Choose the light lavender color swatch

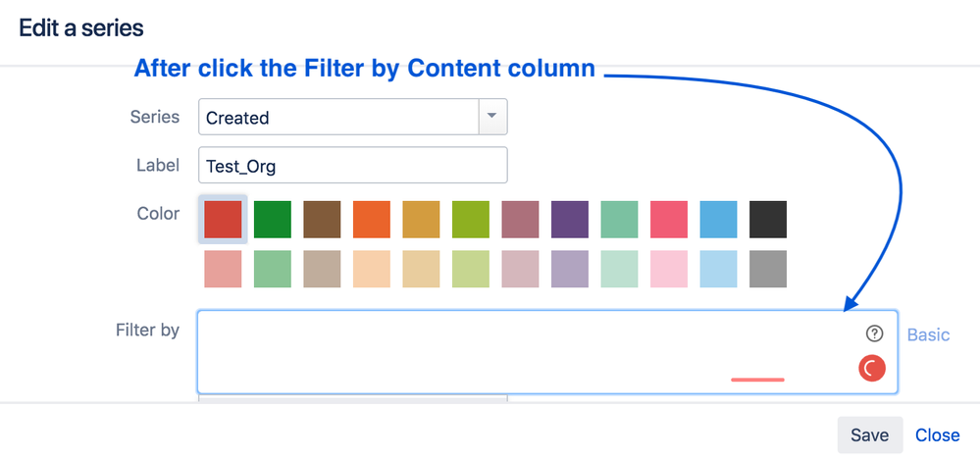(570, 269)
